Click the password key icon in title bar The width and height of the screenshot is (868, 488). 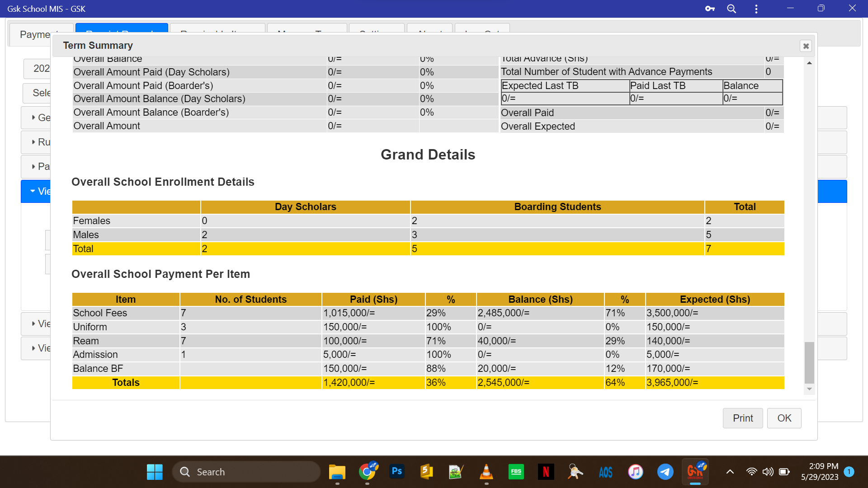click(710, 9)
